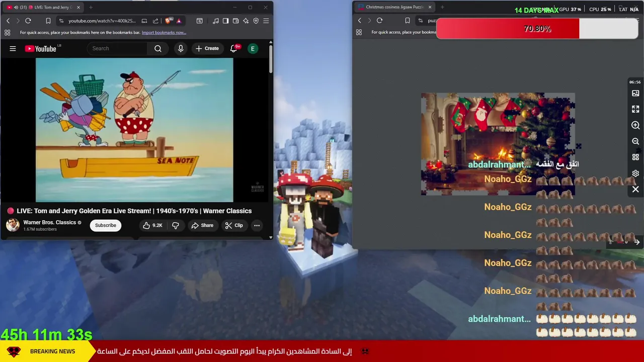This screenshot has height=362, width=644.
Task: Open apps grid in YouTube window bookmarks bar
Action: tap(7, 33)
